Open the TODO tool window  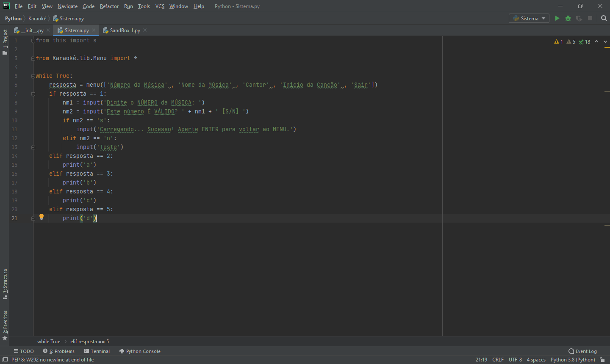(24, 351)
